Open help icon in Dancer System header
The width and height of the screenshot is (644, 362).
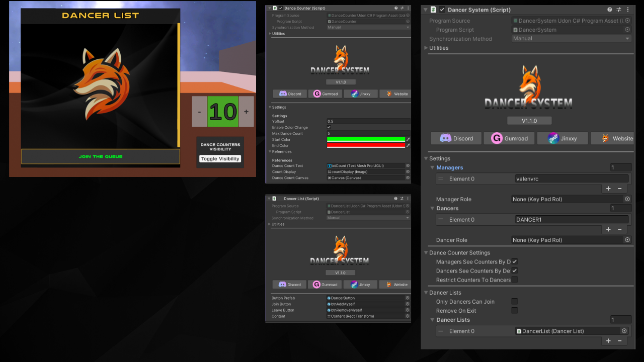pos(610,10)
